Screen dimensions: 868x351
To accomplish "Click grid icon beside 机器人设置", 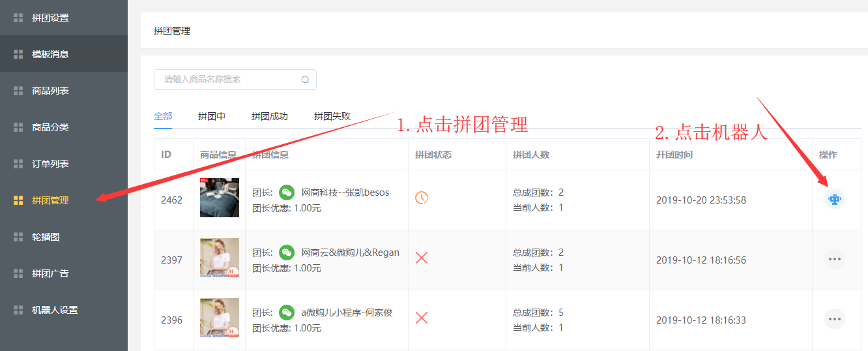I will pyautogui.click(x=18, y=310).
